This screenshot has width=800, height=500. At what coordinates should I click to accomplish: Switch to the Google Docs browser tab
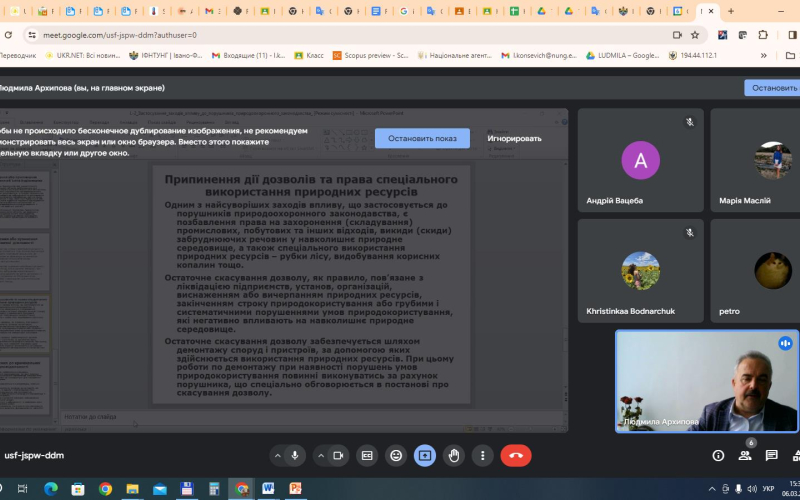pos(376,11)
